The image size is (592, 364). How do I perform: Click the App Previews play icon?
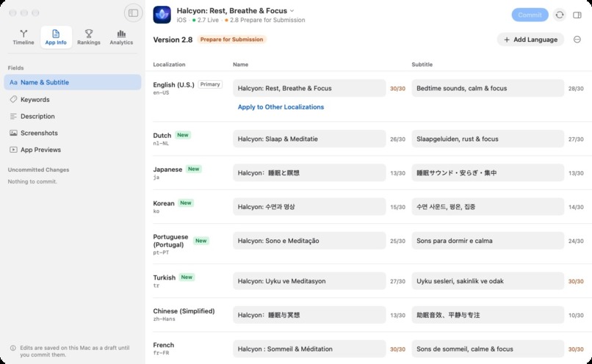click(13, 150)
